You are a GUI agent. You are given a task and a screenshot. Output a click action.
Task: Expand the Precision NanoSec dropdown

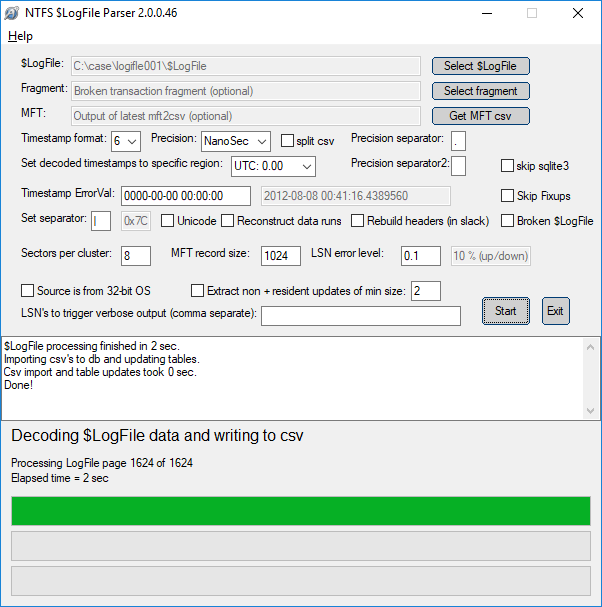[x=236, y=141]
